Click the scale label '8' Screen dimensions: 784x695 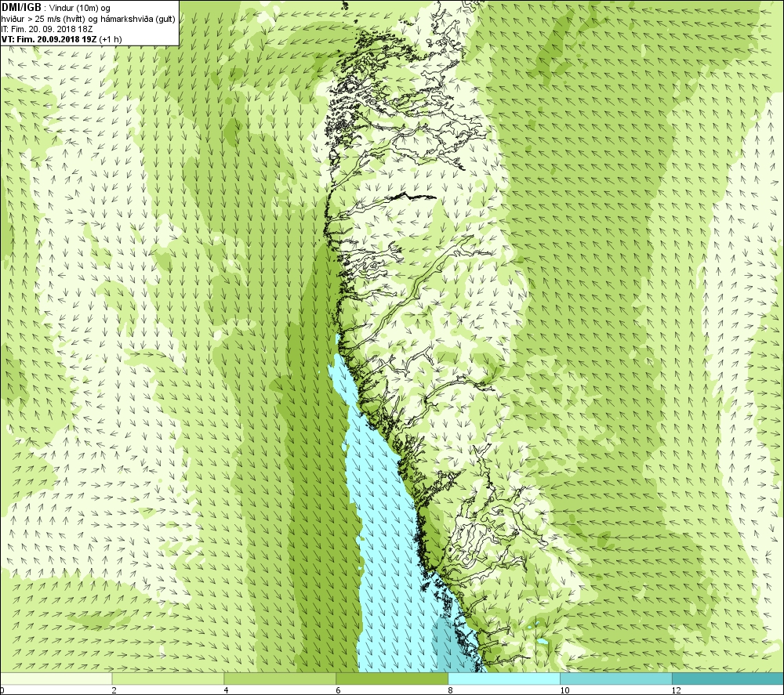point(451,690)
